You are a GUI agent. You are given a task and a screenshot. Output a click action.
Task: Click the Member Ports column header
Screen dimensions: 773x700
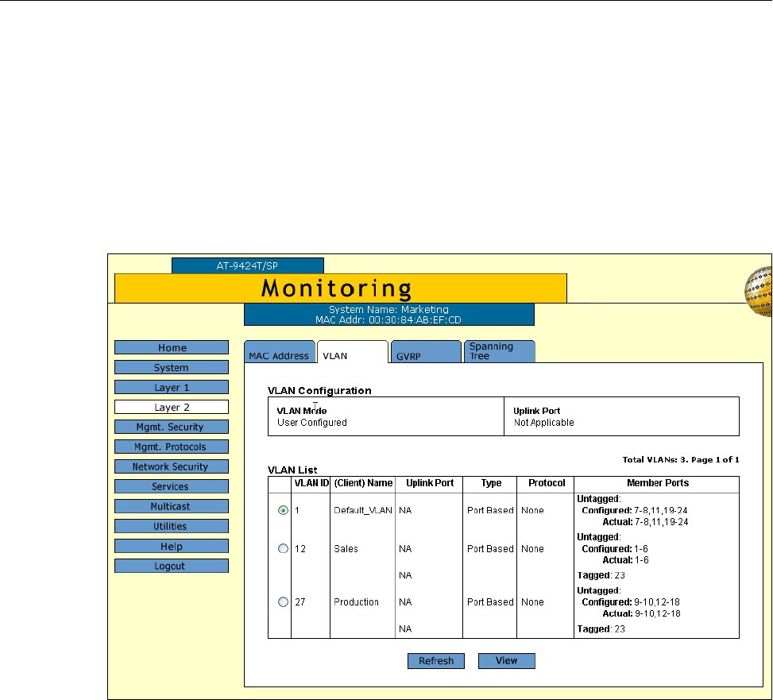658,483
